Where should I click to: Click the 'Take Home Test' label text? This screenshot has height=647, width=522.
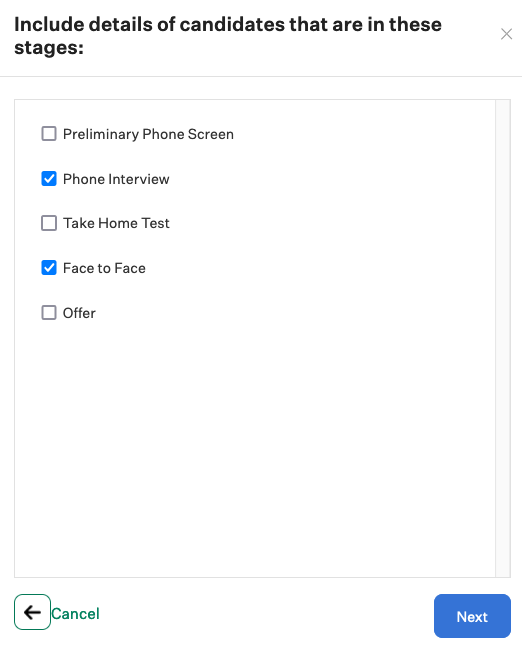(116, 223)
